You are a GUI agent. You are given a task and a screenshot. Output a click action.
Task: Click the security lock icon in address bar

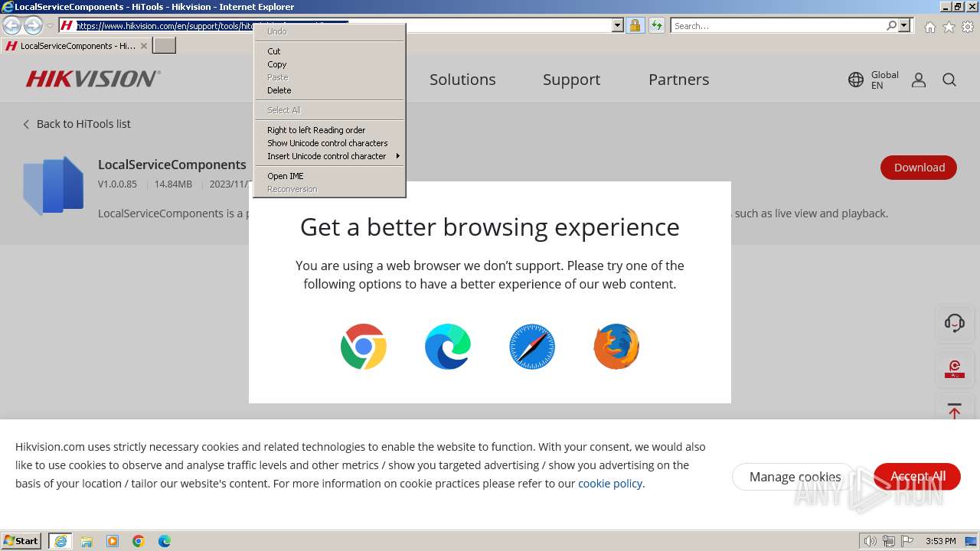click(635, 25)
